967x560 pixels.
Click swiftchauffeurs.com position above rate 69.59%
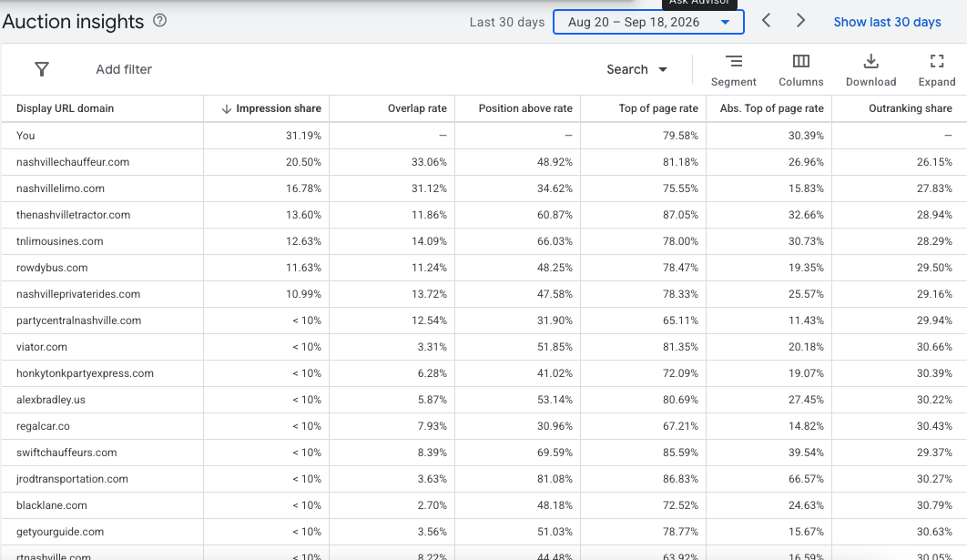[555, 453]
